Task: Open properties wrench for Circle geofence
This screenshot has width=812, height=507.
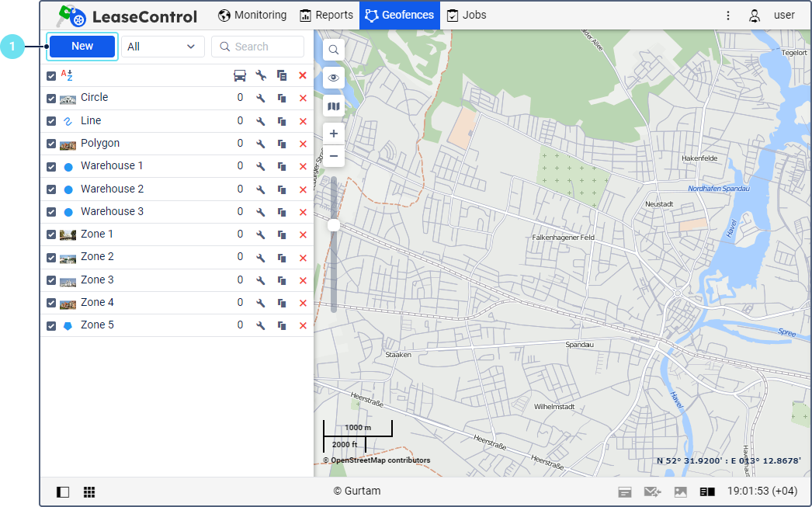Action: point(261,98)
